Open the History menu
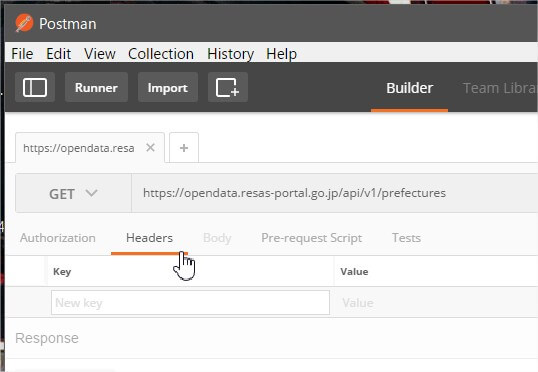 [231, 54]
